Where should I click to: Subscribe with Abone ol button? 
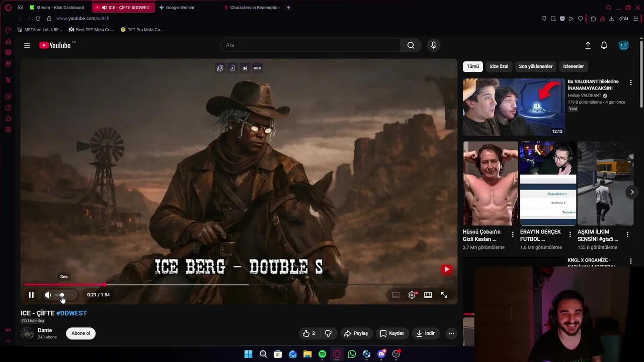(x=80, y=333)
